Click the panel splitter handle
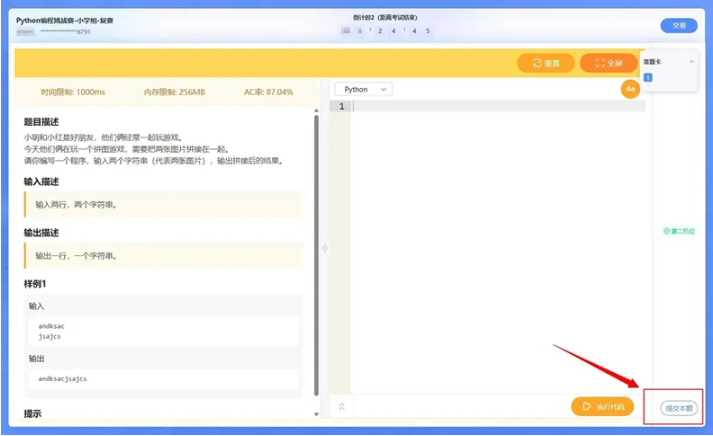This screenshot has height=436, width=713. (325, 248)
